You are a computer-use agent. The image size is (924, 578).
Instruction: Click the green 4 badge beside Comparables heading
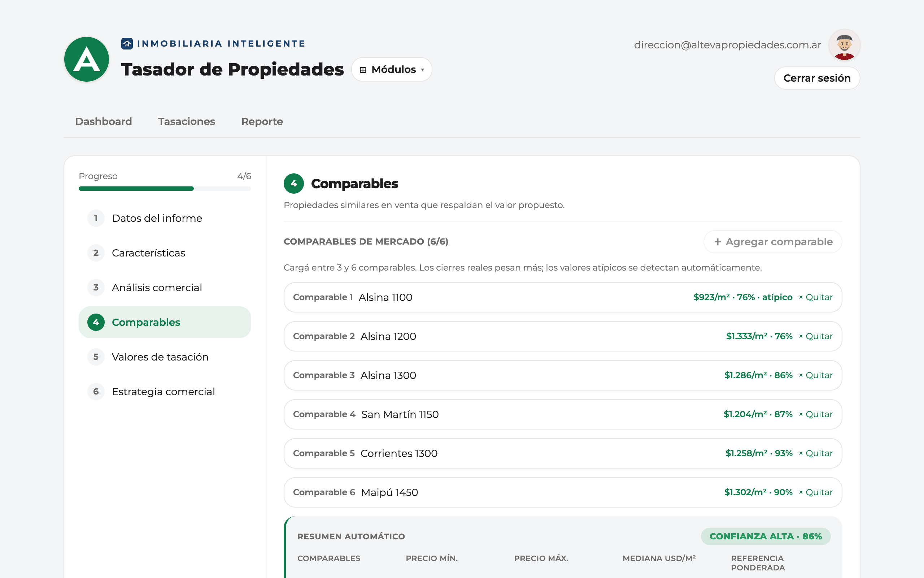tap(293, 184)
